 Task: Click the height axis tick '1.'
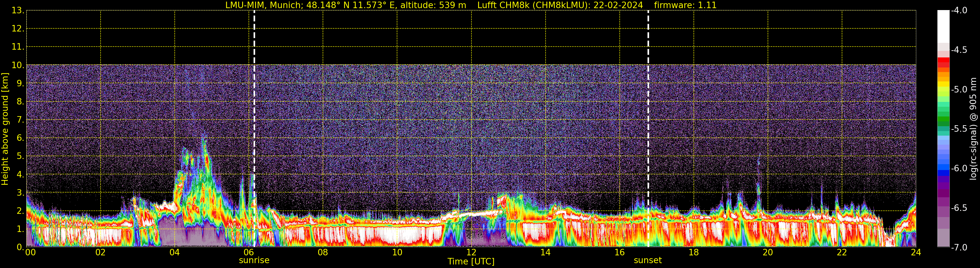tap(20, 229)
